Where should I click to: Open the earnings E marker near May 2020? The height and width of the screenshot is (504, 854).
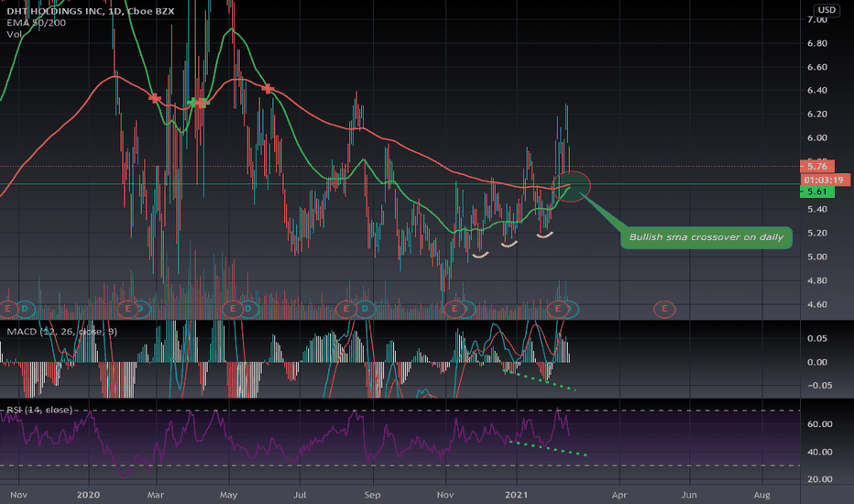(x=233, y=310)
